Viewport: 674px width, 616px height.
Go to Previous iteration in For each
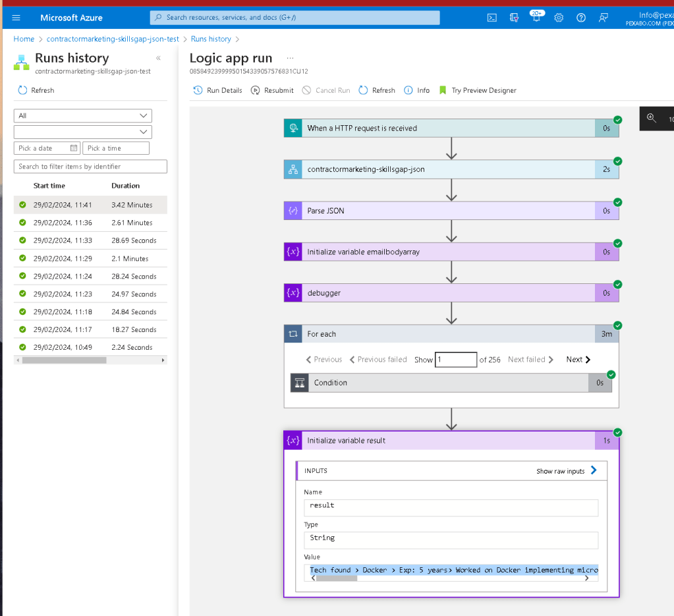point(324,359)
